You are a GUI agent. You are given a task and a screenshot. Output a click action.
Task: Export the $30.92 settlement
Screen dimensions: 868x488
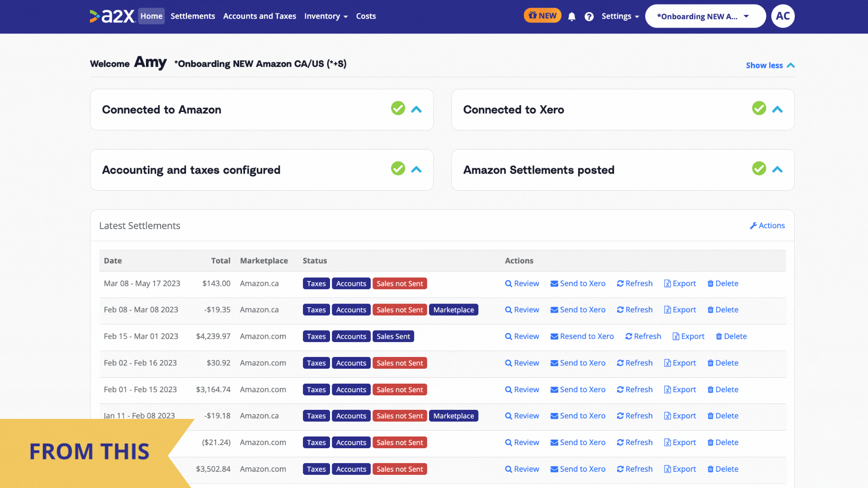click(x=680, y=363)
